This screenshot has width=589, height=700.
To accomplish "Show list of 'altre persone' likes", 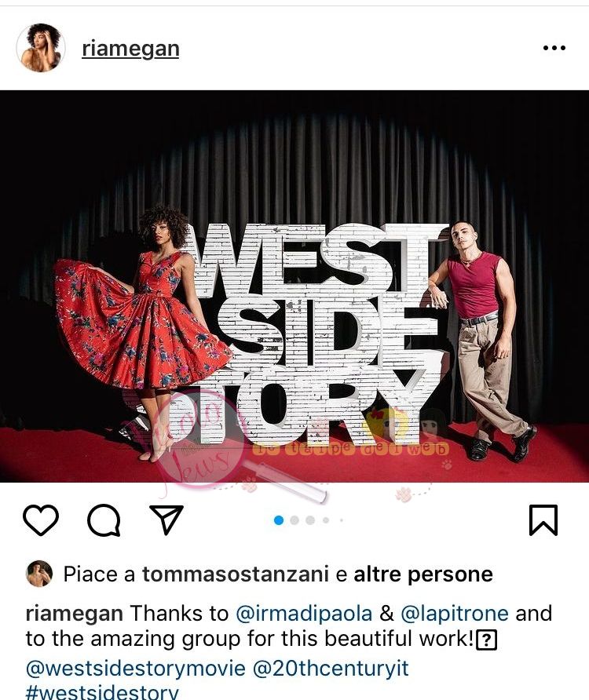I will pyautogui.click(x=423, y=574).
